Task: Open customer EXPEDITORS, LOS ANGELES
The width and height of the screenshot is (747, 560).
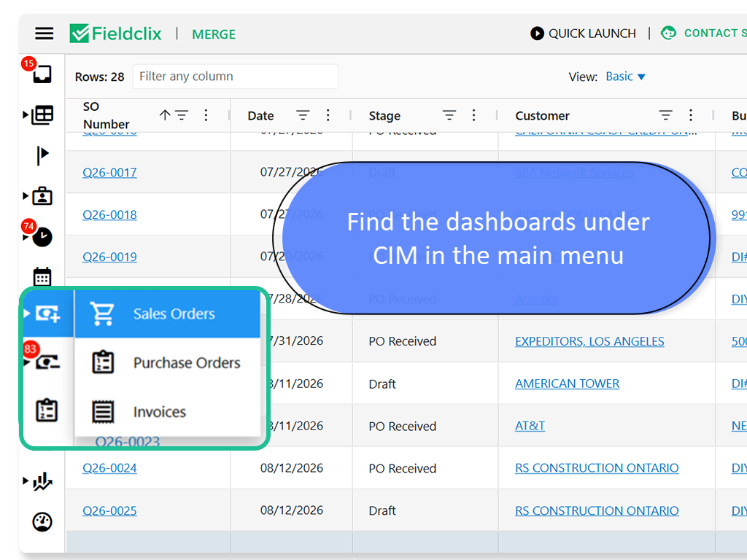Action: pyautogui.click(x=589, y=341)
